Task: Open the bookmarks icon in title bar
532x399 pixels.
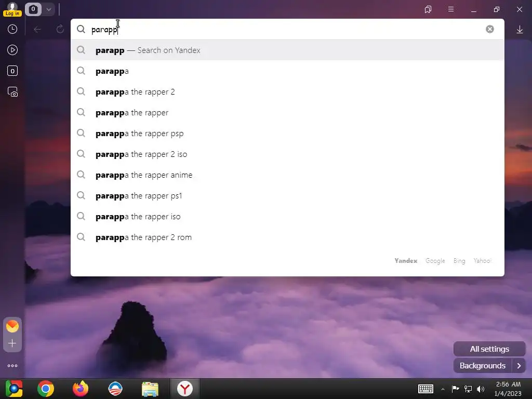Action: (x=428, y=9)
